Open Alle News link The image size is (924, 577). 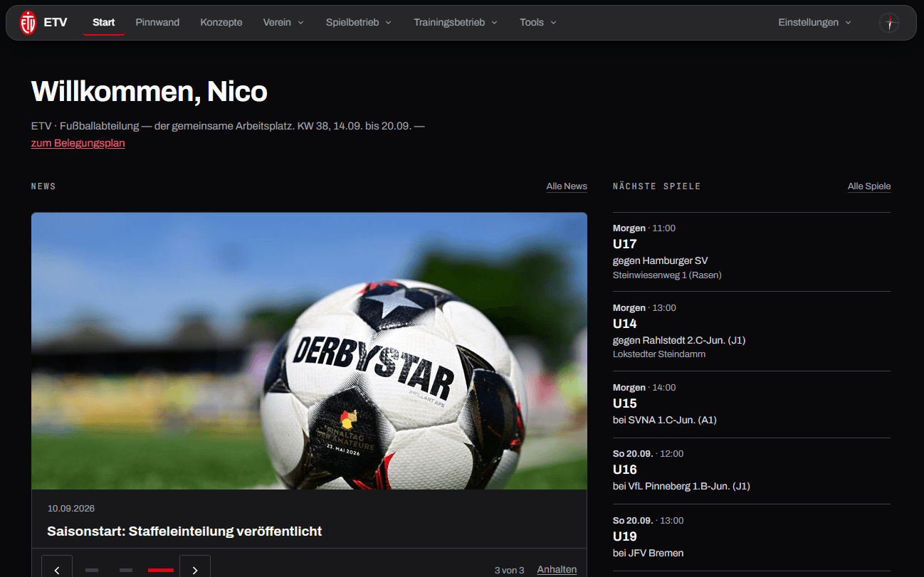(x=567, y=186)
